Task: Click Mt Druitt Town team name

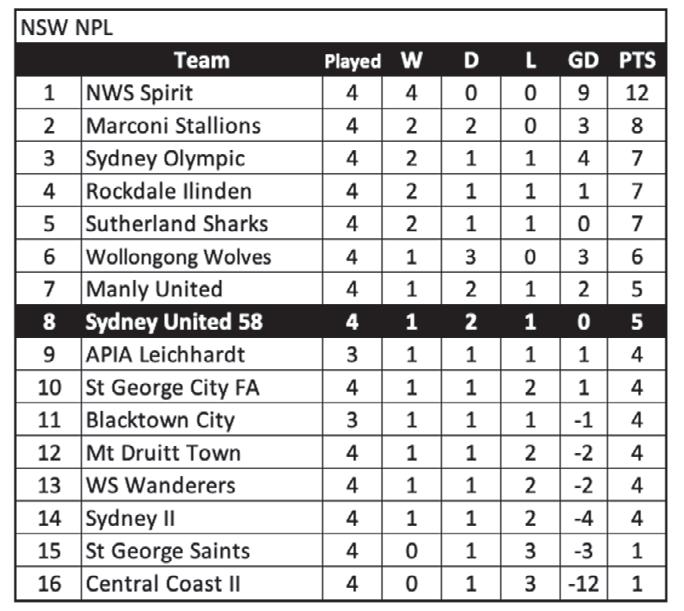Action: pyautogui.click(x=163, y=453)
